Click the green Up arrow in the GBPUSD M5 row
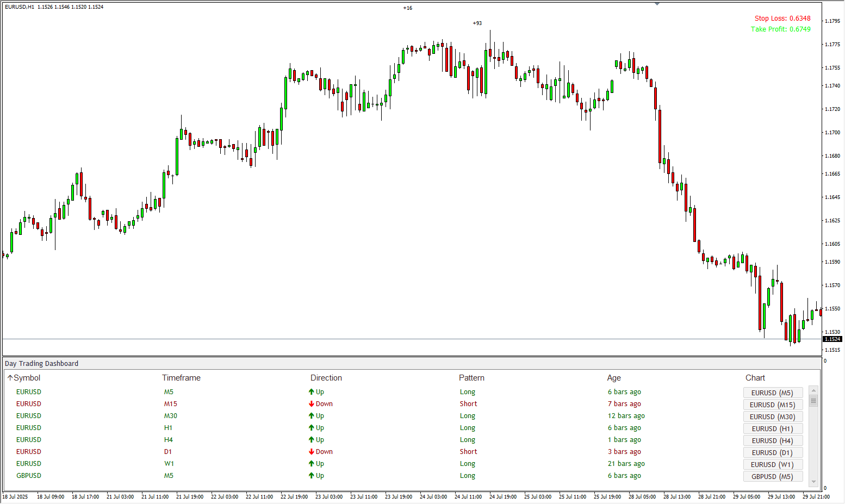This screenshot has width=845, height=504. (x=312, y=476)
